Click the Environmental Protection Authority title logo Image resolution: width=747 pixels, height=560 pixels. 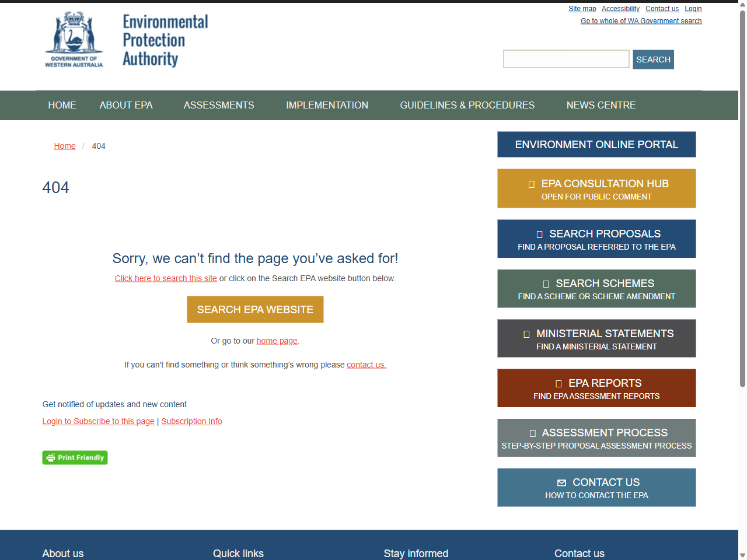point(165,40)
